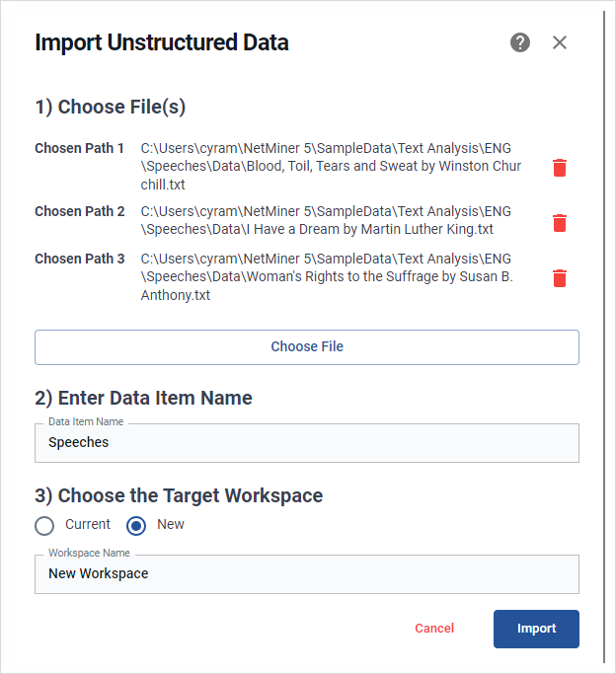Click the dialog's vertical scrollbar
The width and height of the screenshot is (616, 674).
coord(604,337)
